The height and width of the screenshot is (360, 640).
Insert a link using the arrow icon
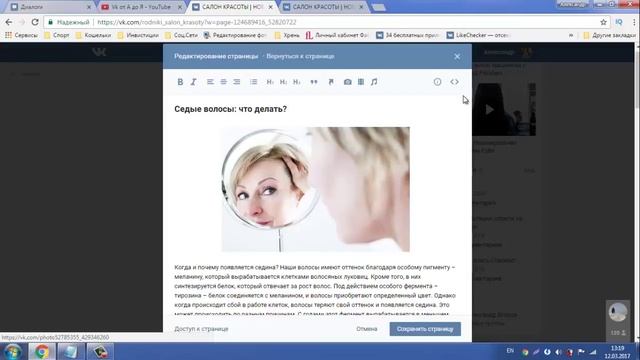click(x=331, y=82)
